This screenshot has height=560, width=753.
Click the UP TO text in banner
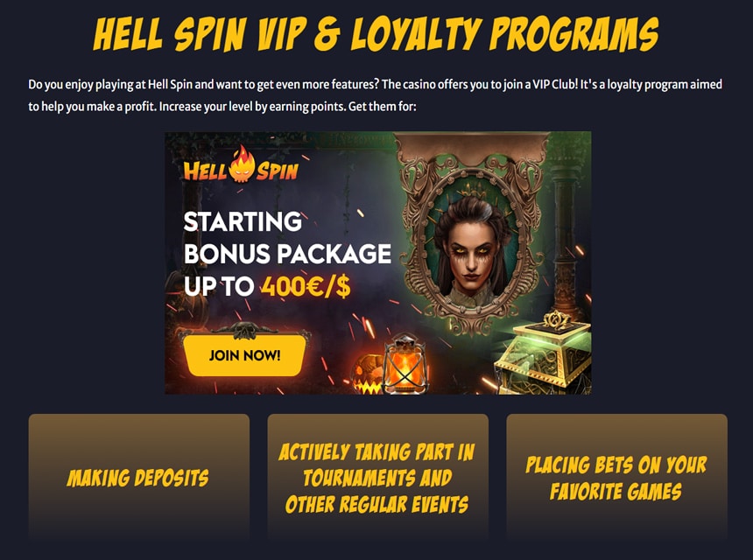click(219, 287)
